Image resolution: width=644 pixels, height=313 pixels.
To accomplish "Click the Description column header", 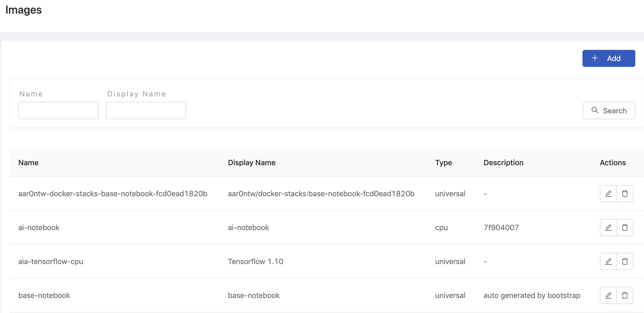I will (x=503, y=163).
